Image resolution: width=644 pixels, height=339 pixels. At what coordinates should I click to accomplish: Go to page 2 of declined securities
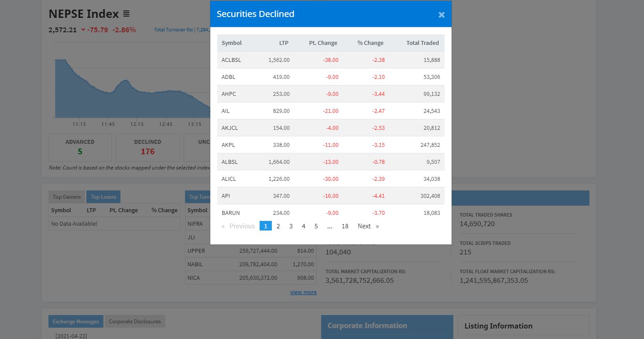pos(278,226)
